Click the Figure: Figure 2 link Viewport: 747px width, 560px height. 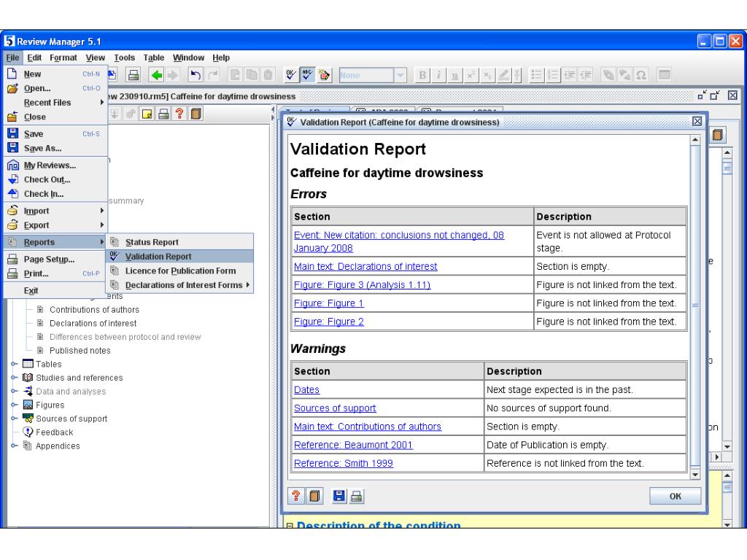(x=329, y=322)
